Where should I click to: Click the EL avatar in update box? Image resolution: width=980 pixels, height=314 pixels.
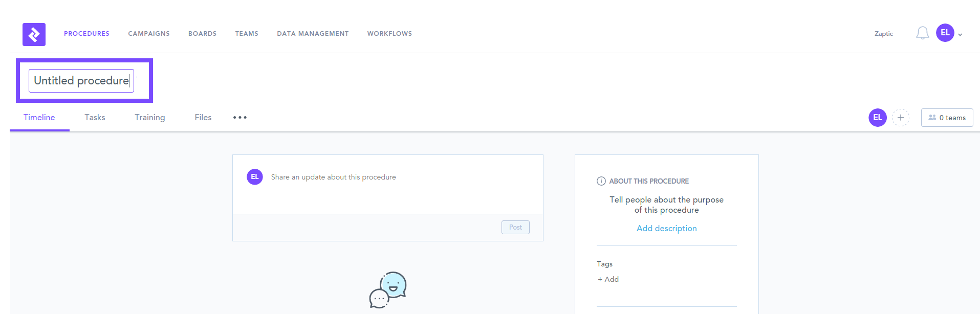point(255,177)
